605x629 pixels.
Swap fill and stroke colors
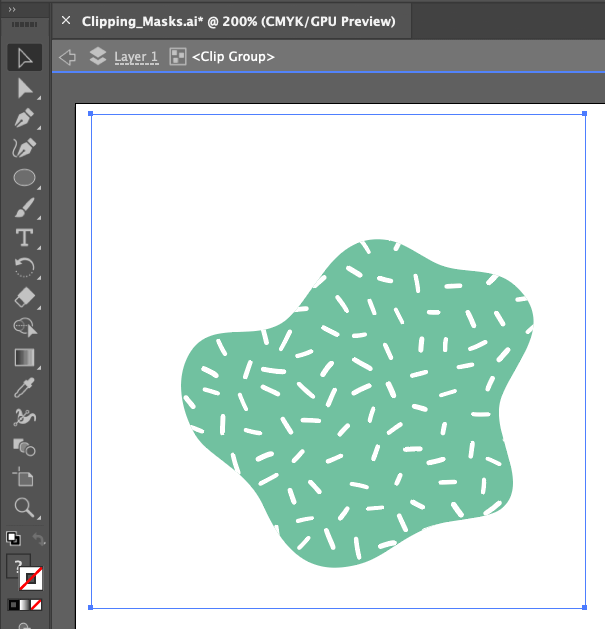point(39,539)
